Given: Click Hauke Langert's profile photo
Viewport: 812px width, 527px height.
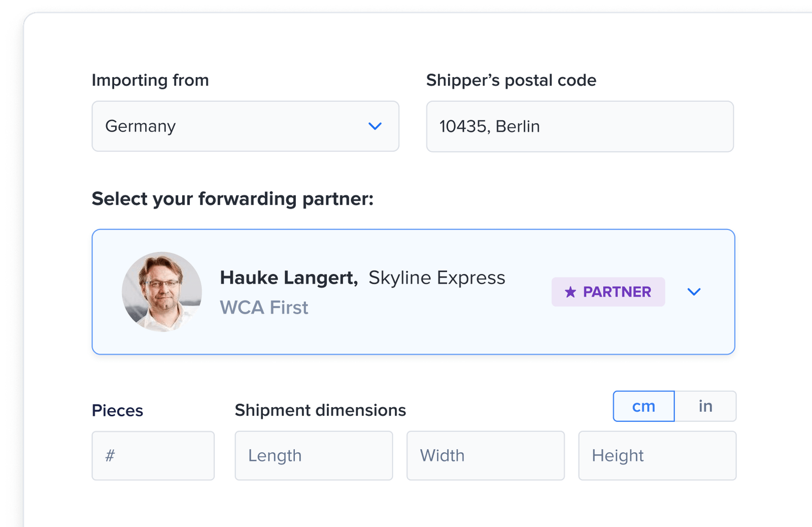Looking at the screenshot, I should pyautogui.click(x=161, y=292).
